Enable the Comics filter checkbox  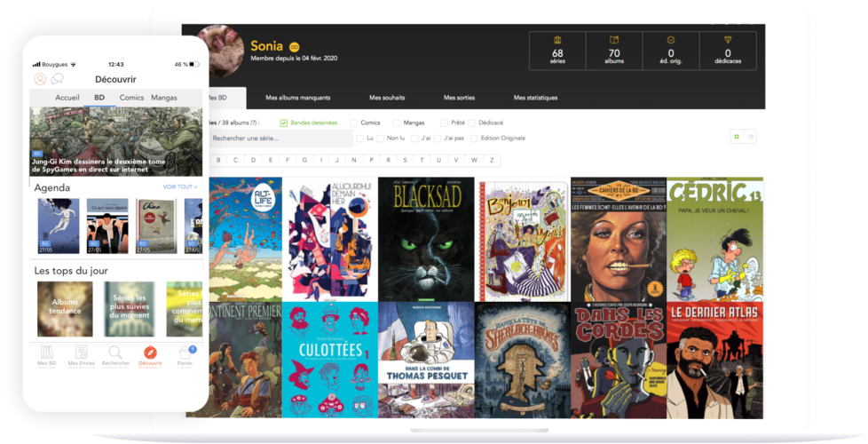tap(354, 123)
